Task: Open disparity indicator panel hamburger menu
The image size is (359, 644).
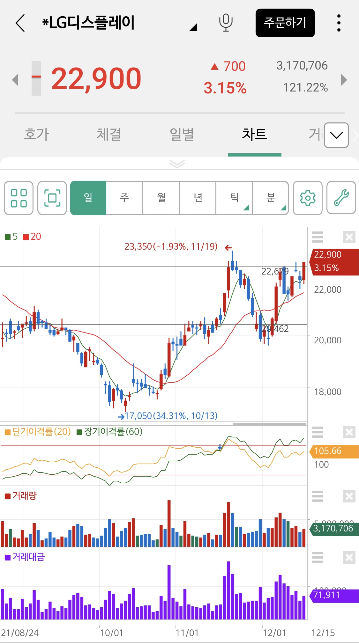Action: click(x=318, y=432)
